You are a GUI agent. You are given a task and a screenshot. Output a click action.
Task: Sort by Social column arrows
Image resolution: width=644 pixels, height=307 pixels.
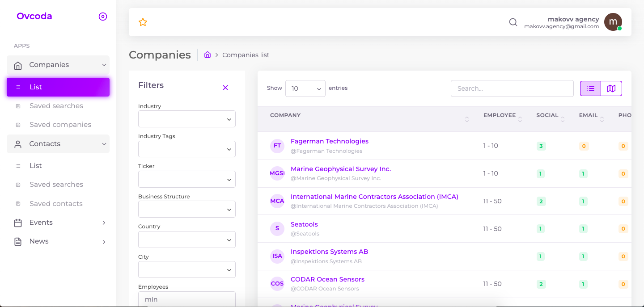coord(563,119)
